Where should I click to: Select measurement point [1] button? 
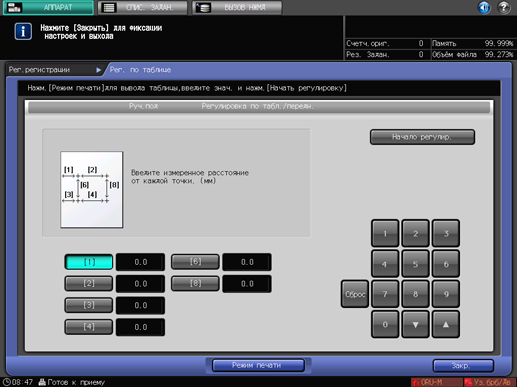pos(89,262)
